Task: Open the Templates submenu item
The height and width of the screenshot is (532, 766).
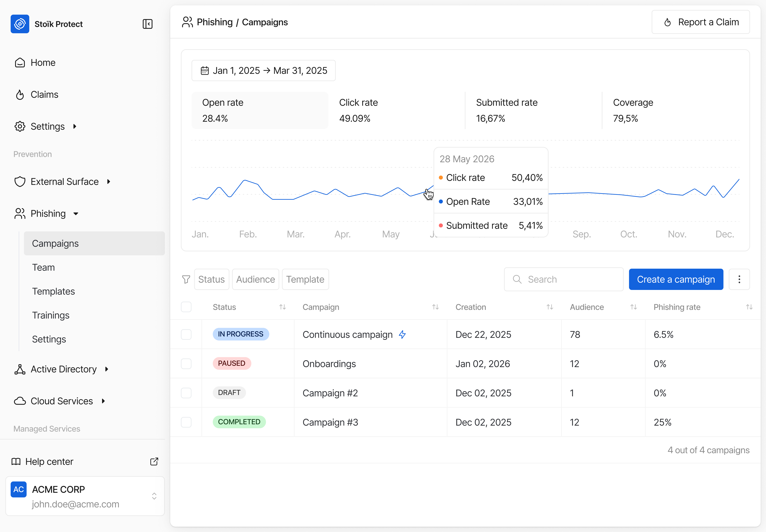Action: (x=53, y=291)
